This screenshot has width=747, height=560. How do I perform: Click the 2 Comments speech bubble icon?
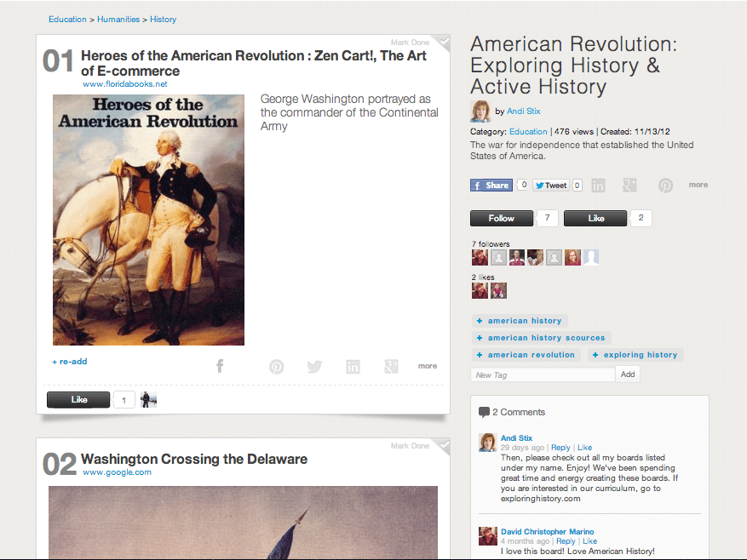click(x=484, y=413)
